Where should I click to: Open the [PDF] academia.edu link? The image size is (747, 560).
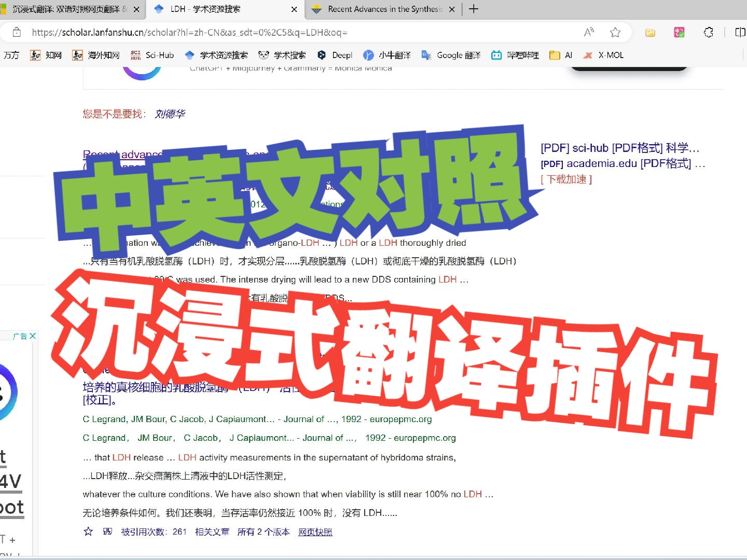coord(622,163)
